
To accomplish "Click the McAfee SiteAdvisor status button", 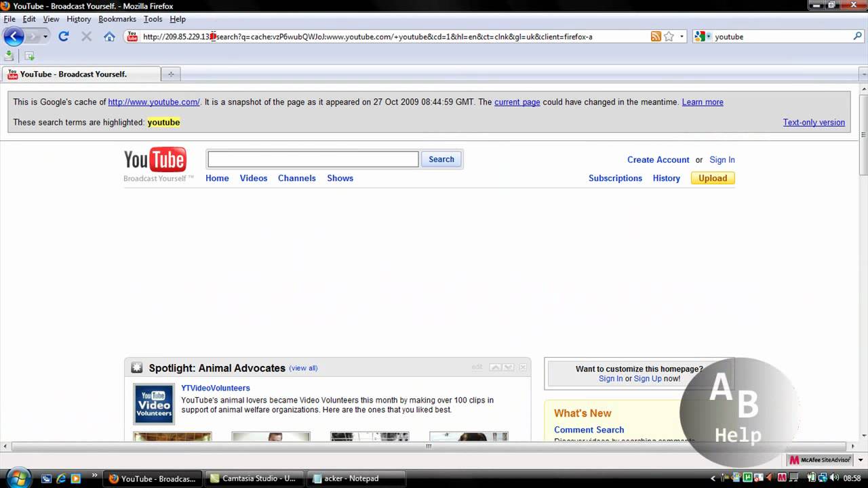I will pos(821,460).
